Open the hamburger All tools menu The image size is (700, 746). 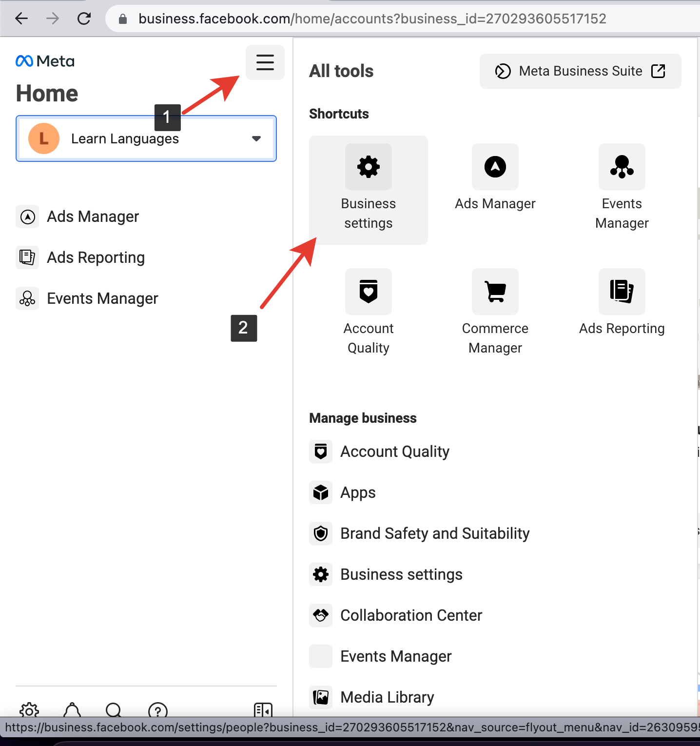(x=265, y=62)
